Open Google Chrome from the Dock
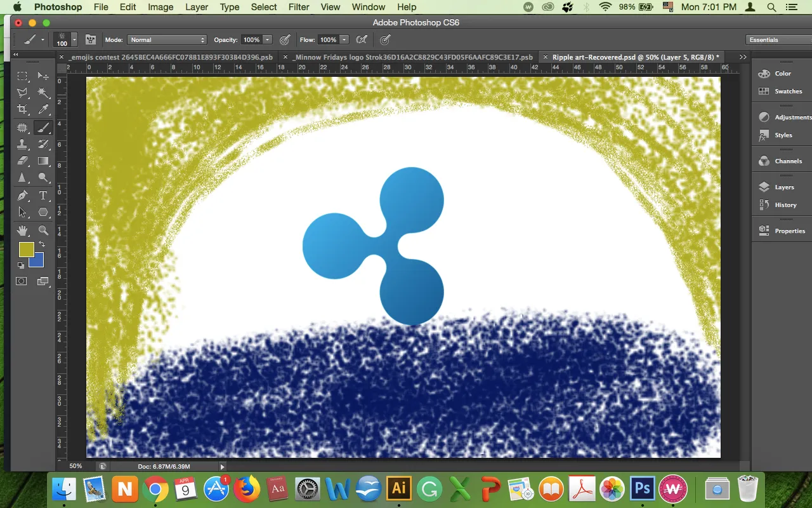812x508 pixels. pyautogui.click(x=155, y=489)
